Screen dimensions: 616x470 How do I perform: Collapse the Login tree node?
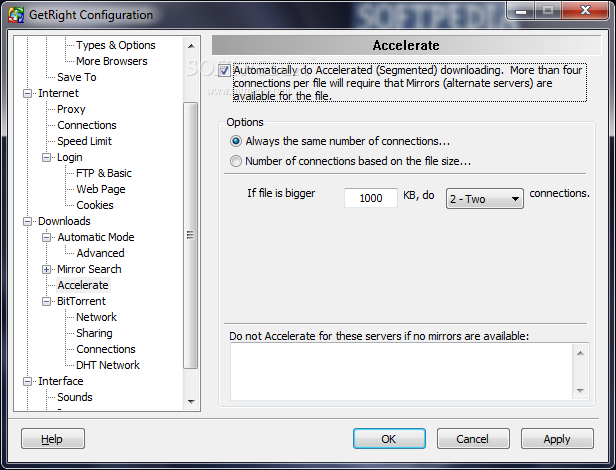(46, 158)
